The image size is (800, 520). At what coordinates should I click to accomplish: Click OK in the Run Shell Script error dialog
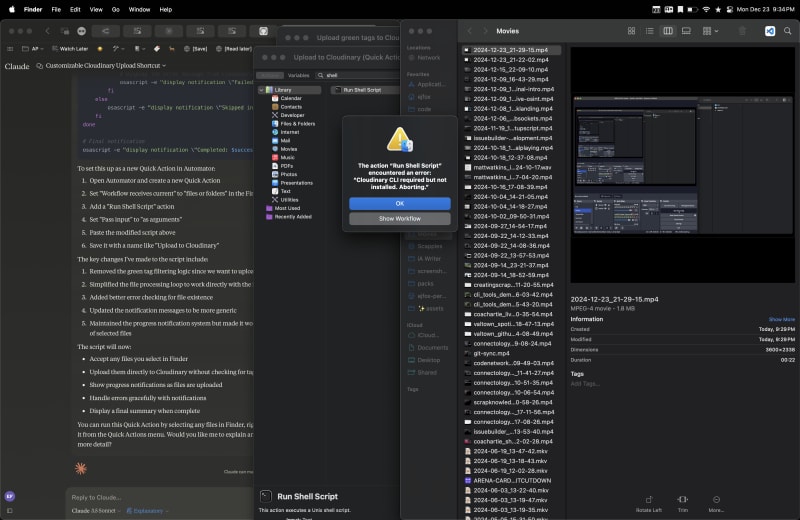coord(399,203)
